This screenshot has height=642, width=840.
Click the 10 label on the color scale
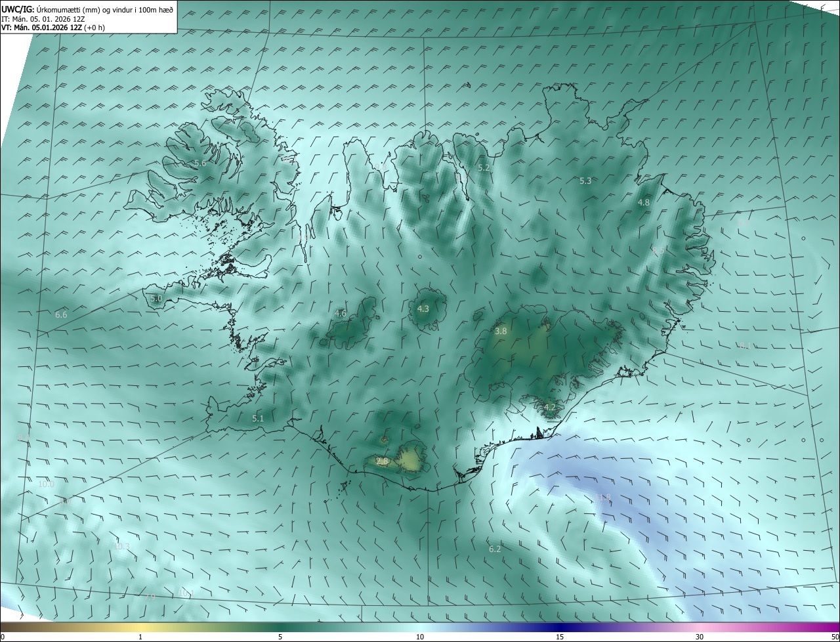click(420, 637)
